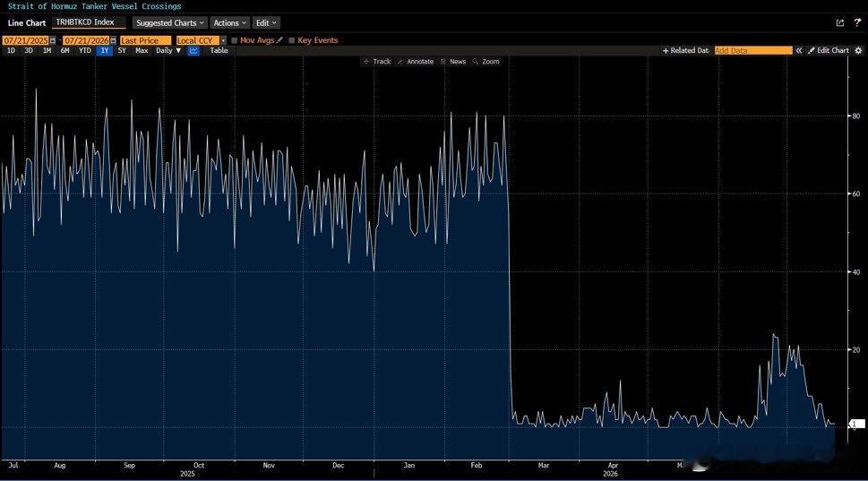The height and width of the screenshot is (481, 868).
Task: Click the line chart type icon
Action: click(x=193, y=50)
